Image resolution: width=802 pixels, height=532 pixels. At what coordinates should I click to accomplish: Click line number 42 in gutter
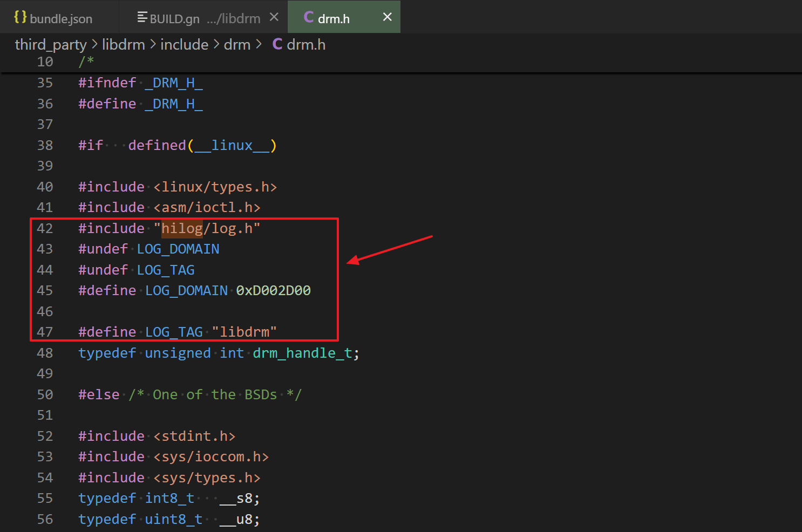pos(45,229)
